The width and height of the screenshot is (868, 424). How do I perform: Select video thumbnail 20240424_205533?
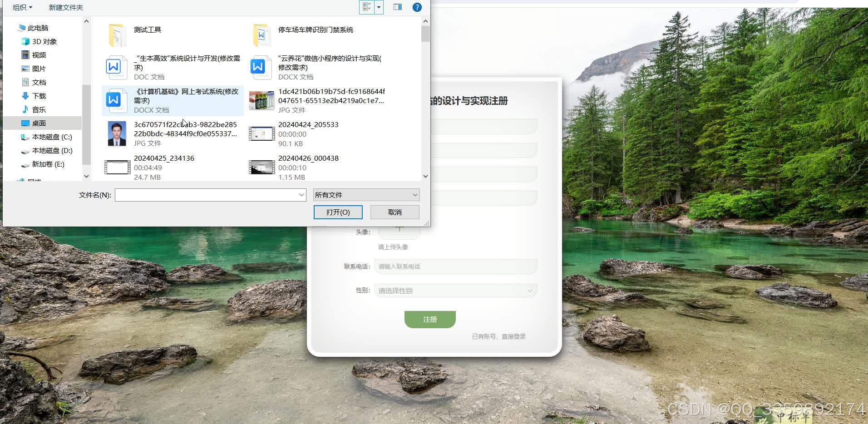pos(262,133)
